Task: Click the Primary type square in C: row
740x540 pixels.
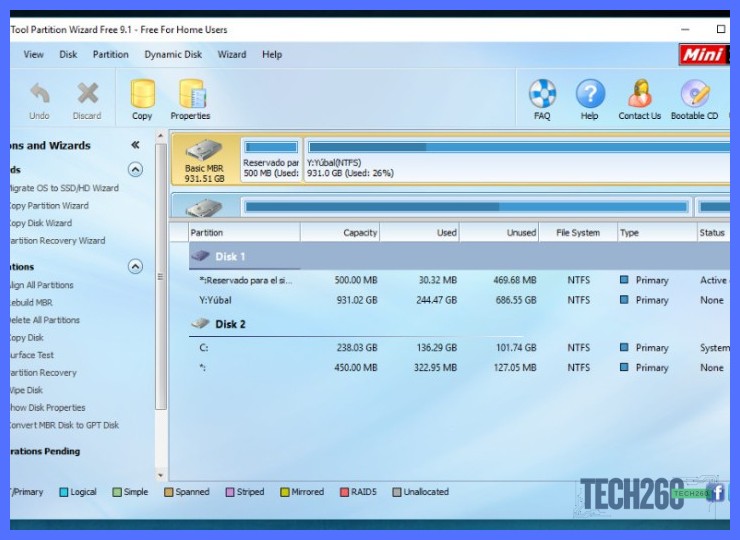Action: click(624, 347)
